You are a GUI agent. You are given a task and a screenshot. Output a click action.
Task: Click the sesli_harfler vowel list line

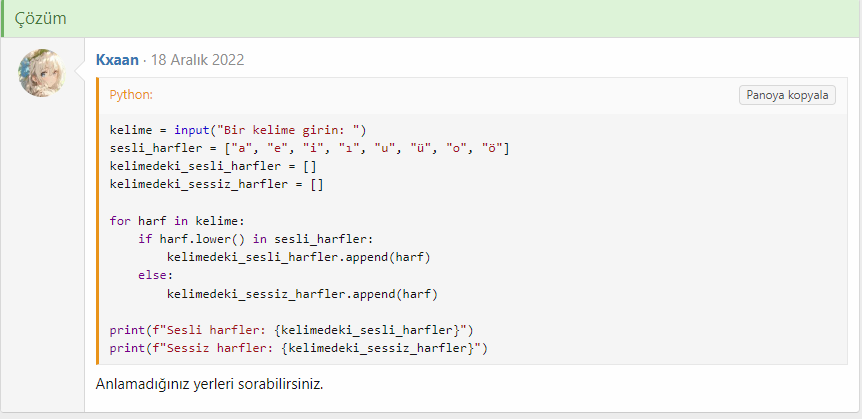click(309, 148)
